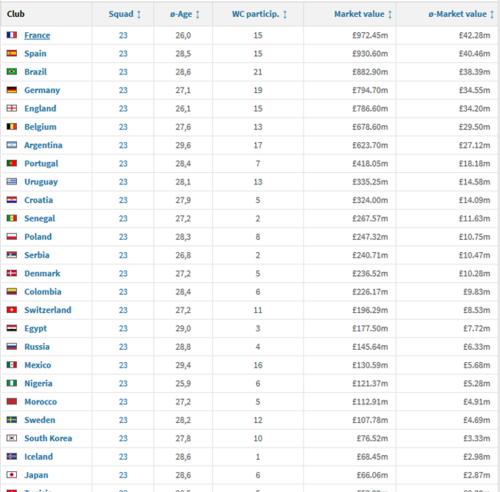Open the England team link
Viewport: 500px width, 492px height.
pos(40,109)
